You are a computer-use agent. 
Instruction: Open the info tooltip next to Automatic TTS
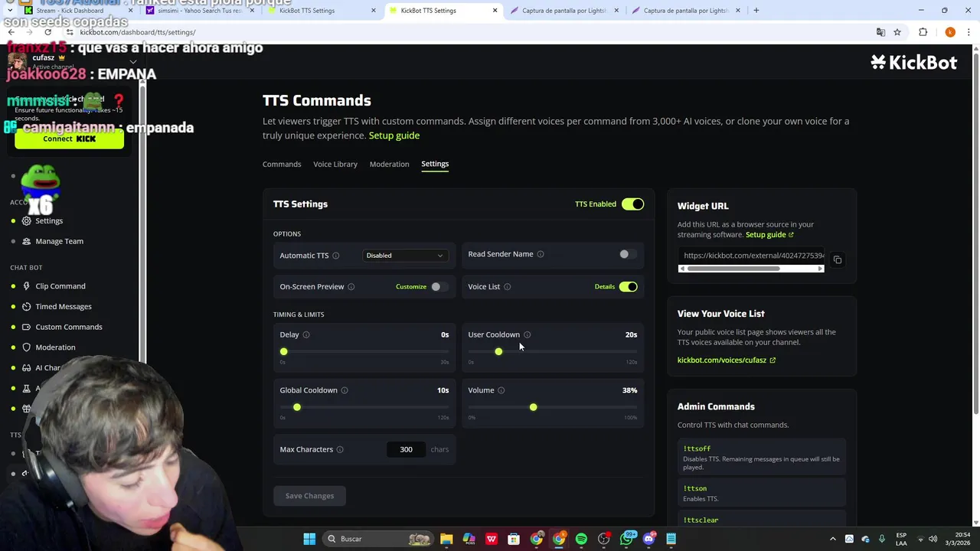pyautogui.click(x=335, y=256)
